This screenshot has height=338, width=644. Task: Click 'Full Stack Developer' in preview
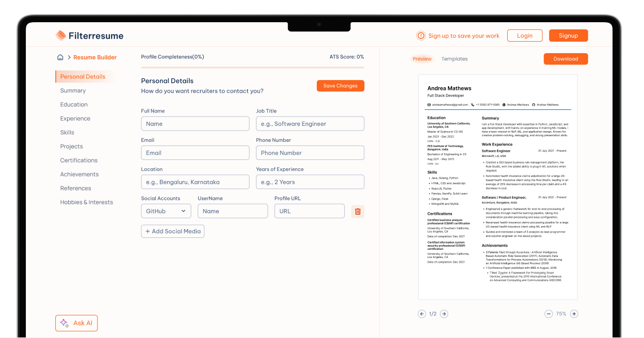(446, 95)
